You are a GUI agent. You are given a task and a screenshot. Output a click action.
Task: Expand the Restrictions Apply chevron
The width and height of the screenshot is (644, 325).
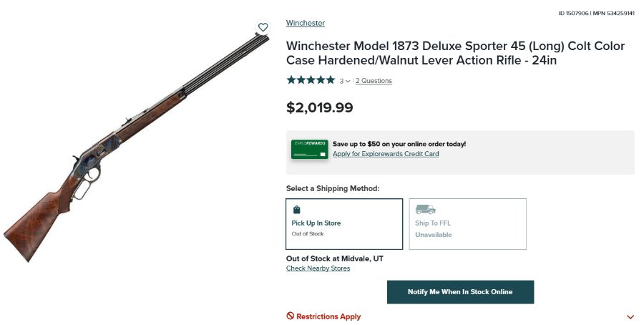(x=630, y=316)
